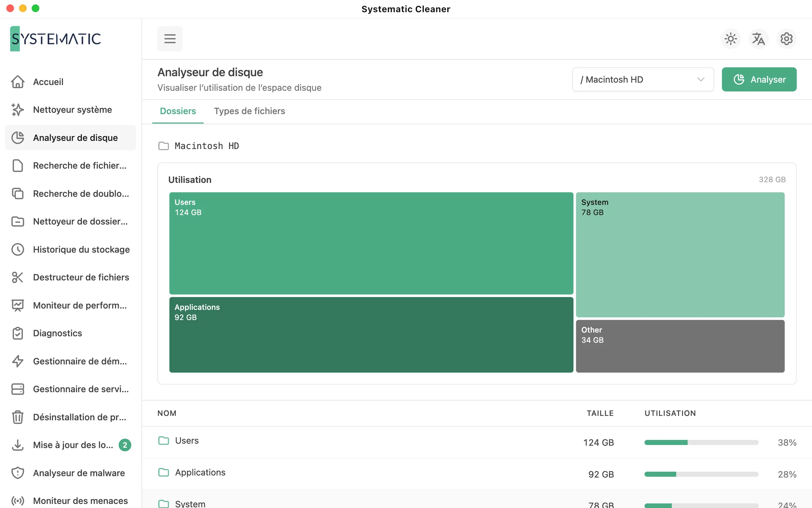The width and height of the screenshot is (812, 508).
Task: Open Analyseur de malware
Action: click(x=70, y=473)
